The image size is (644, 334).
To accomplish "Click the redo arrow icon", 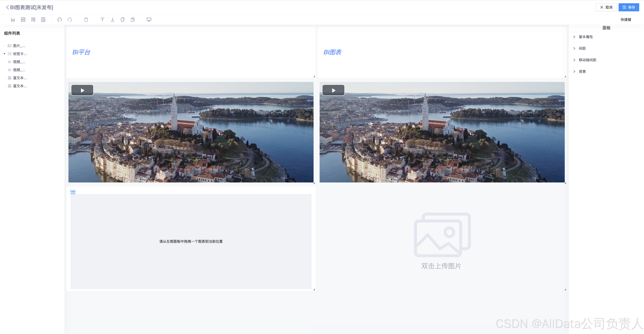I will pos(70,19).
